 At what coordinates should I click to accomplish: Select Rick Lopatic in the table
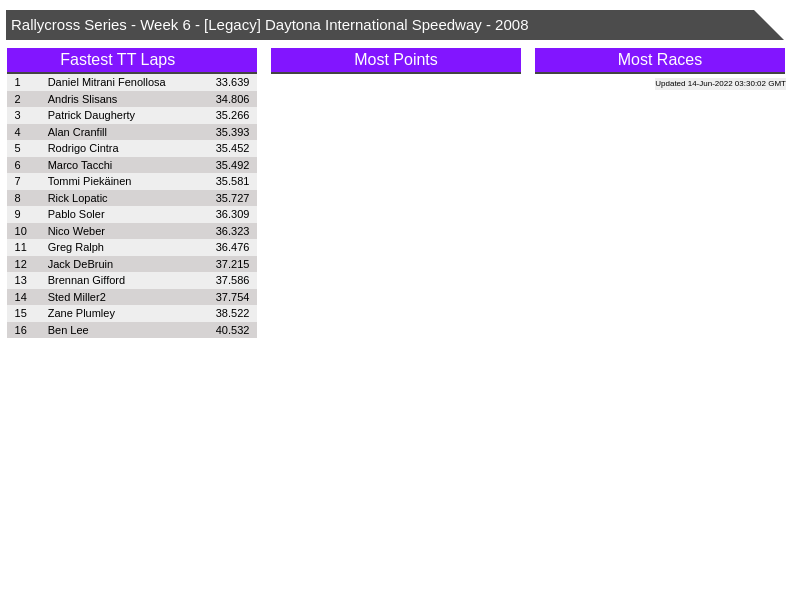tap(77, 198)
